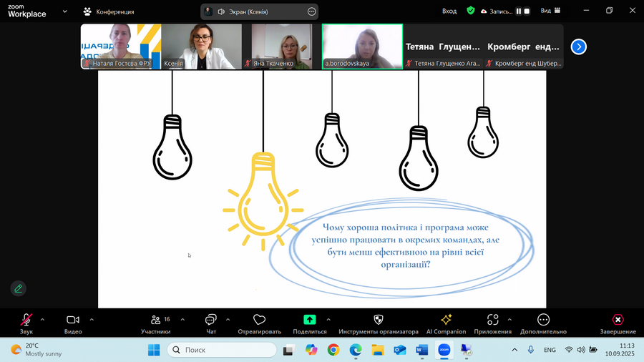Select a.borodovskaya video thumbnail
This screenshot has height=362, width=644.
click(x=362, y=47)
